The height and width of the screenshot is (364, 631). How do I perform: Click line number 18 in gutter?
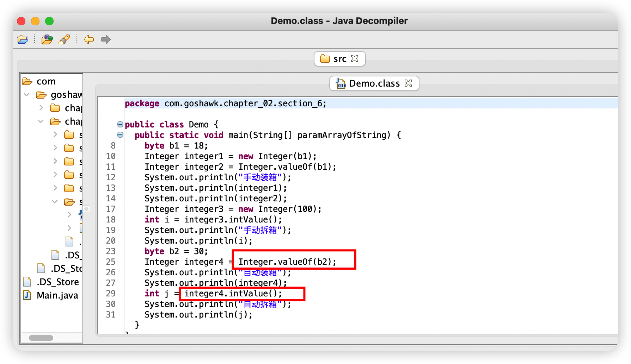click(111, 220)
